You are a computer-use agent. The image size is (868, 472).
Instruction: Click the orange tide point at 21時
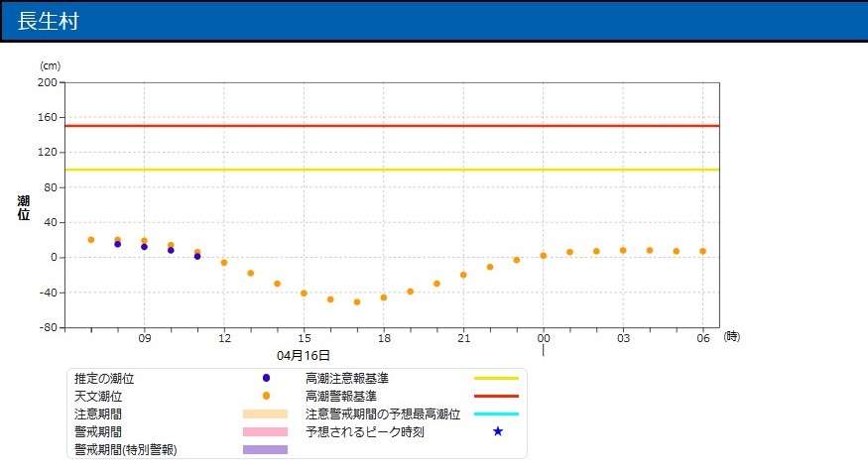[463, 275]
